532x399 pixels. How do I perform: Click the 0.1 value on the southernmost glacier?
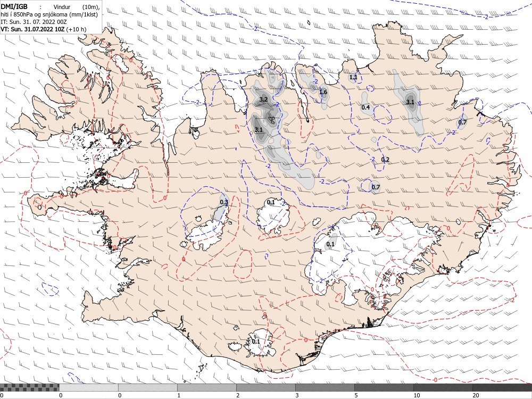pos(256,342)
